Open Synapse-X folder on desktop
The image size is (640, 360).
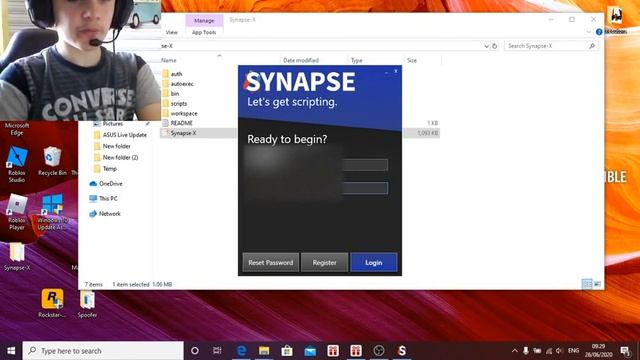click(x=17, y=257)
